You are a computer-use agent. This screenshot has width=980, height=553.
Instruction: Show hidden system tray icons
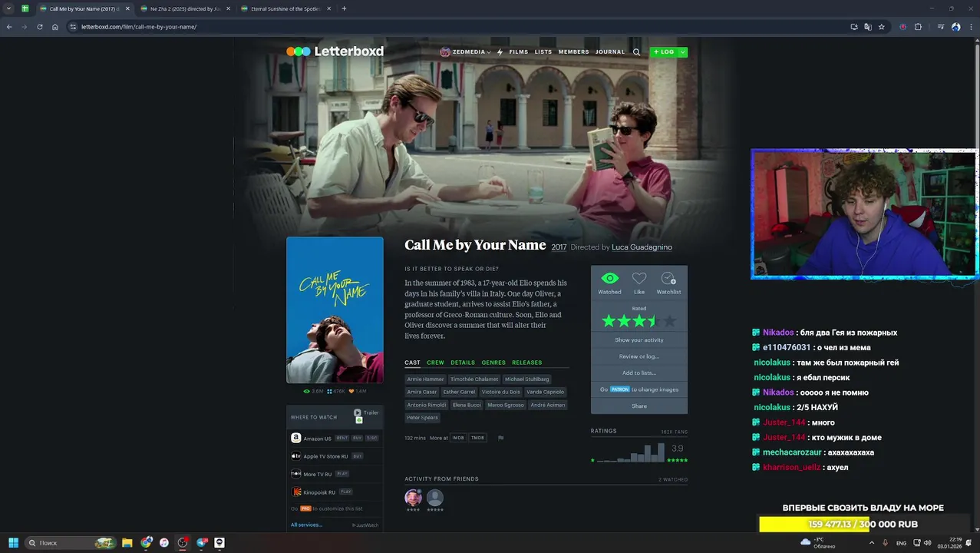(x=871, y=543)
